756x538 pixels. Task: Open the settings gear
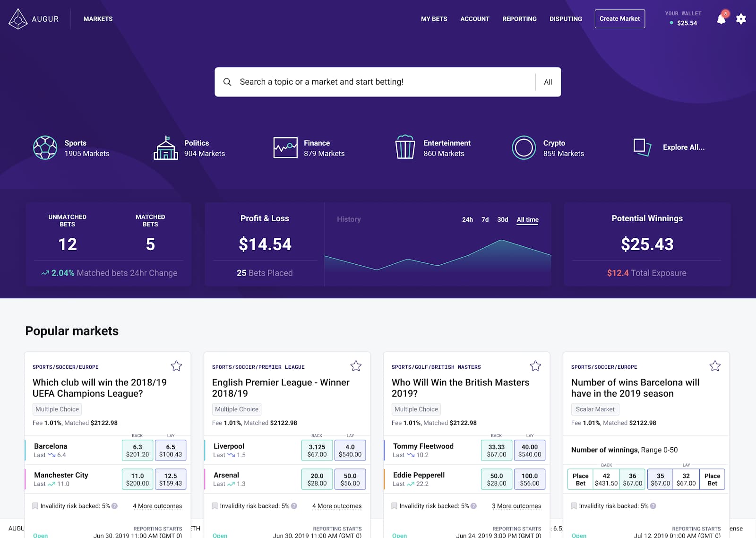coord(741,19)
